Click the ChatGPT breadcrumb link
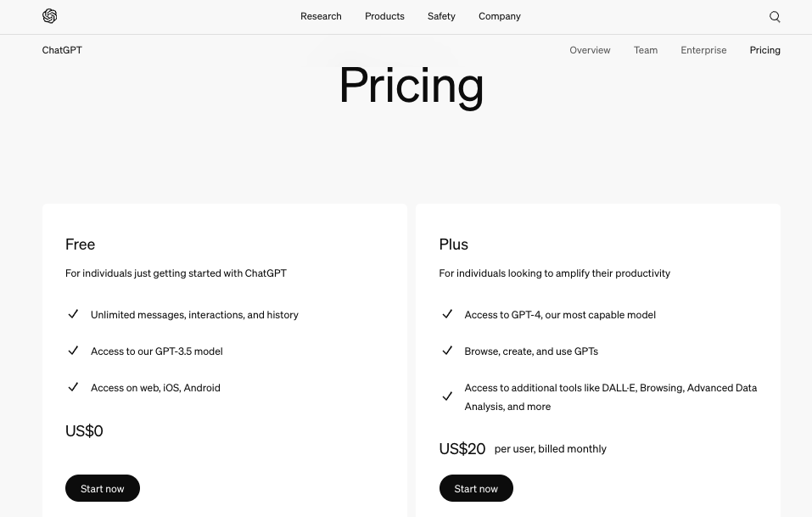The height and width of the screenshot is (517, 812). tap(62, 50)
